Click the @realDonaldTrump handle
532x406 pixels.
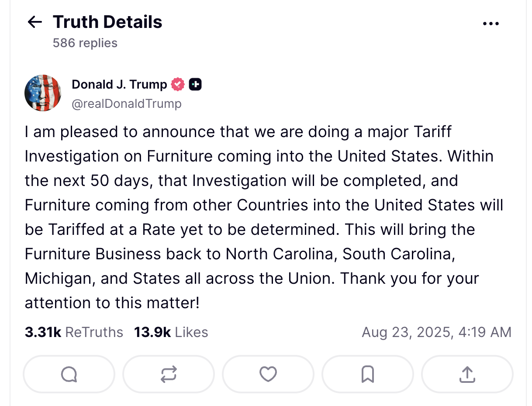(127, 103)
